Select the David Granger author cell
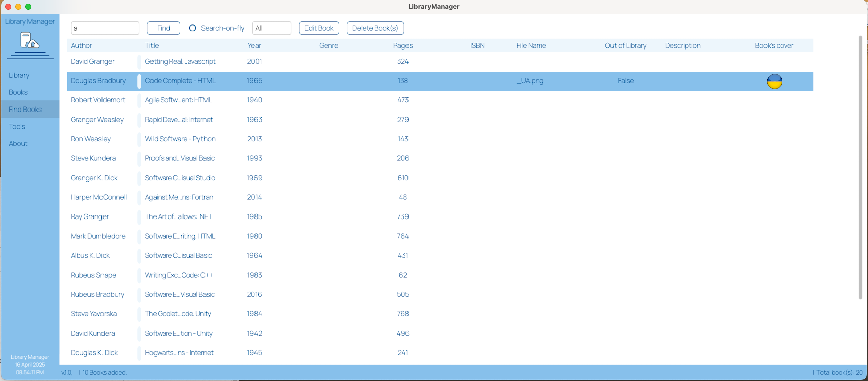Viewport: 868px width, 381px height. coord(92,62)
